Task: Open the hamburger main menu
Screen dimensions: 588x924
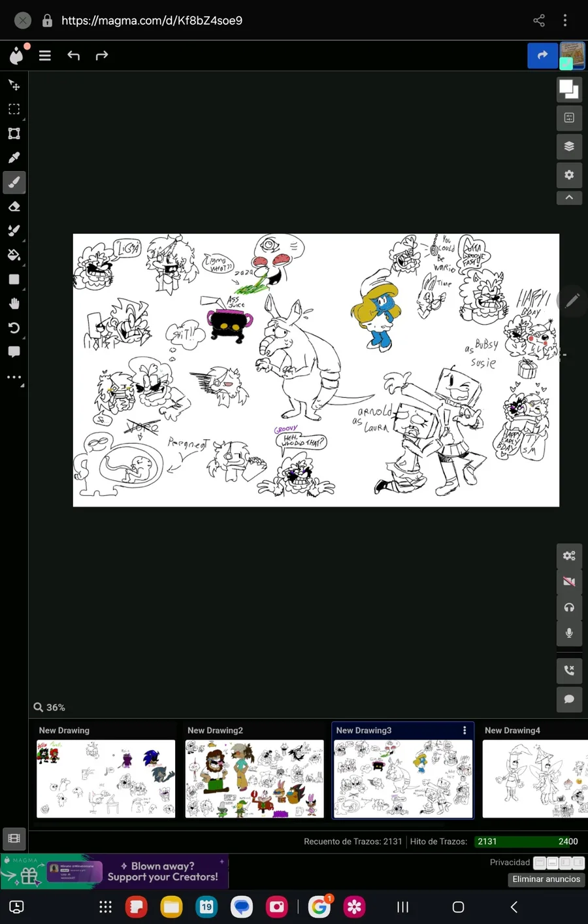Action: point(45,56)
